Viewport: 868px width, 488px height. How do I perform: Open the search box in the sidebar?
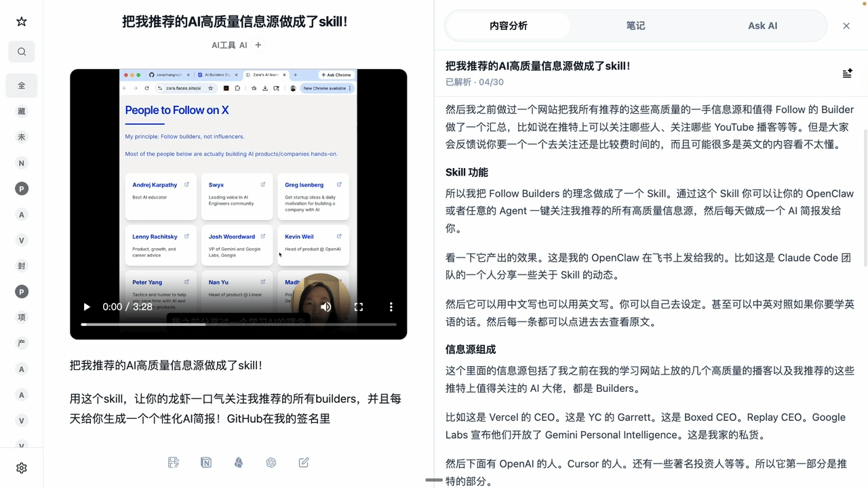(x=22, y=52)
